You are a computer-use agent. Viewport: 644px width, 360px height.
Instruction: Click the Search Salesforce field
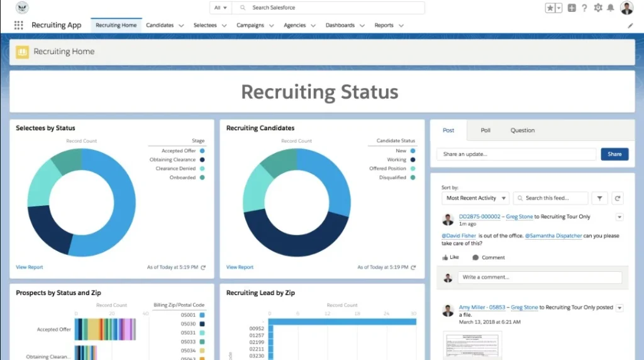tap(328, 8)
